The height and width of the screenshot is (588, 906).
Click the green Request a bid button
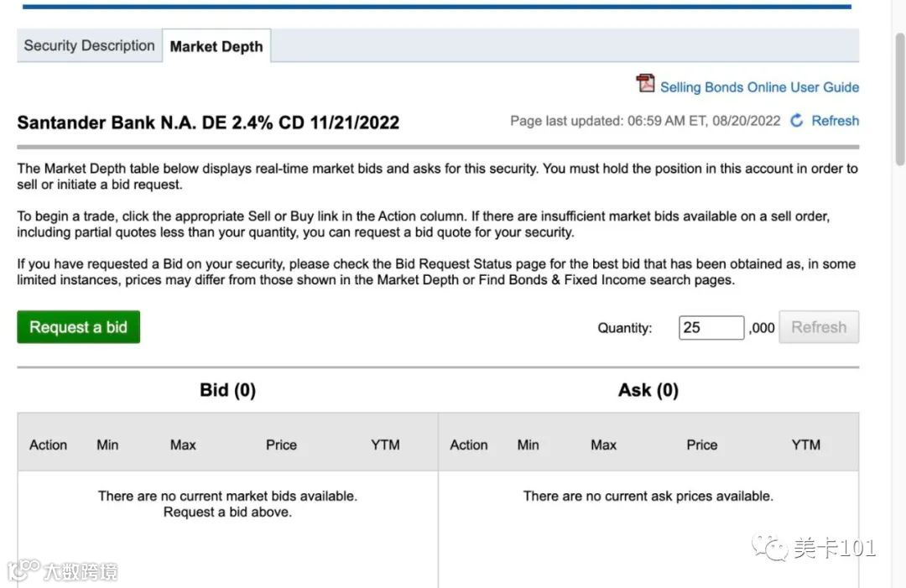click(x=79, y=327)
